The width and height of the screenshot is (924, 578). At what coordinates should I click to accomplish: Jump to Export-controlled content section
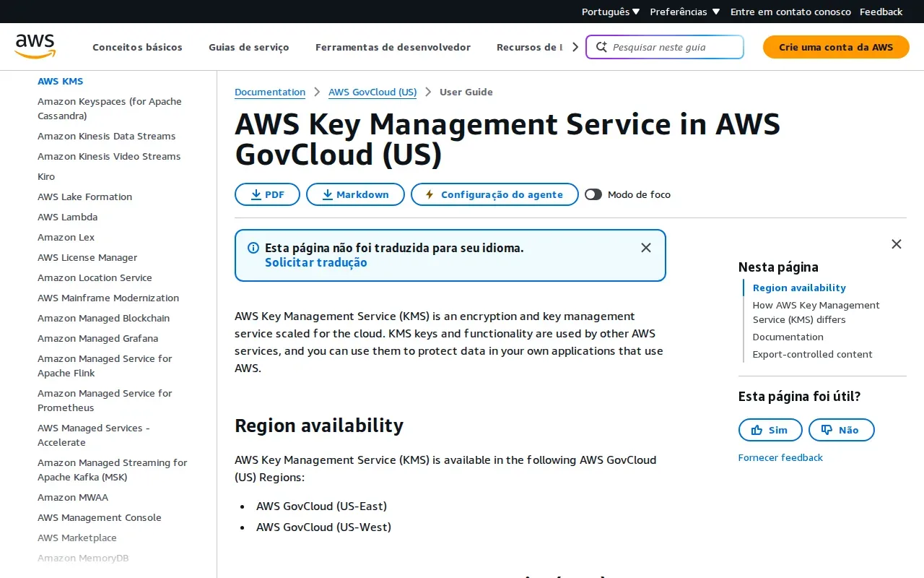(813, 354)
